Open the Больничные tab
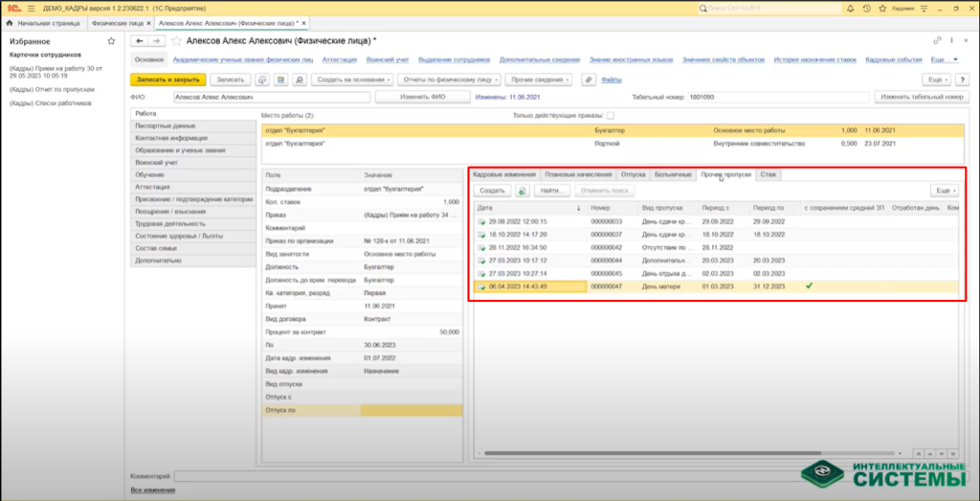Viewport: 980px width, 501px height. coord(673,174)
